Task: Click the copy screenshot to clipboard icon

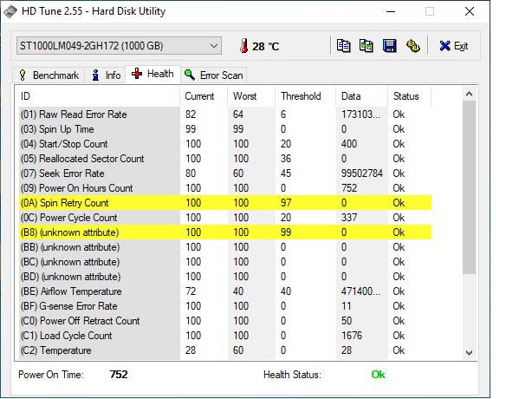Action: (367, 46)
